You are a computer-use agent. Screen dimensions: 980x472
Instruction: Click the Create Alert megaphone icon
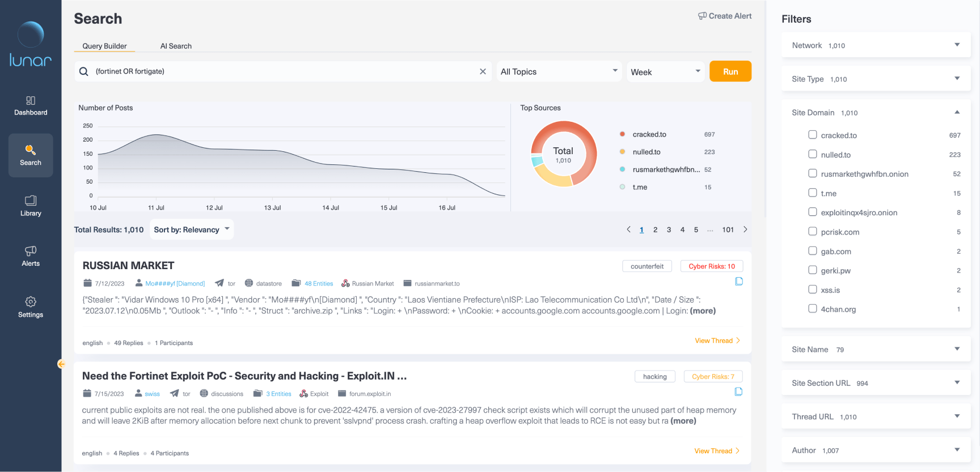click(702, 16)
